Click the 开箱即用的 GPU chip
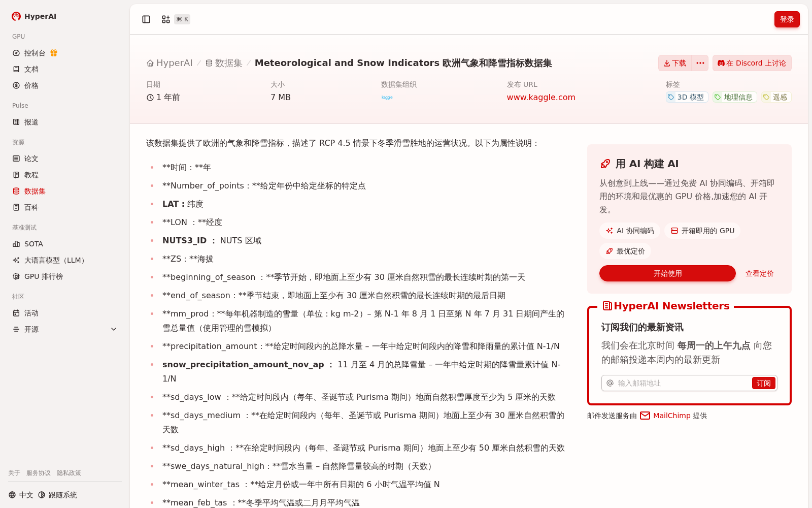This screenshot has height=508, width=812. (x=702, y=231)
